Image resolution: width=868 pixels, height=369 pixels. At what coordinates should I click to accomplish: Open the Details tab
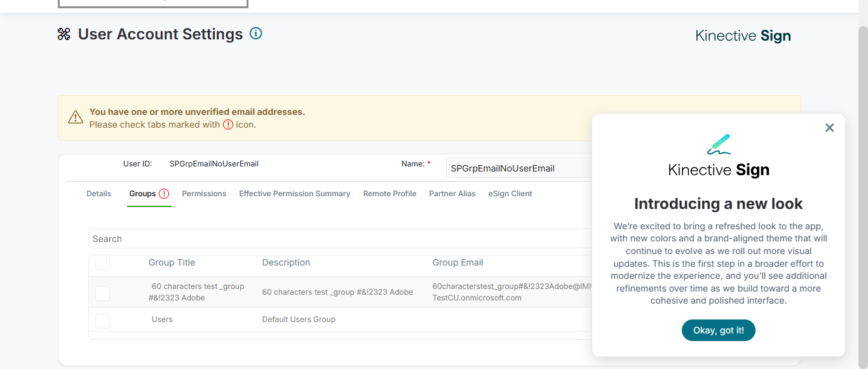click(98, 194)
